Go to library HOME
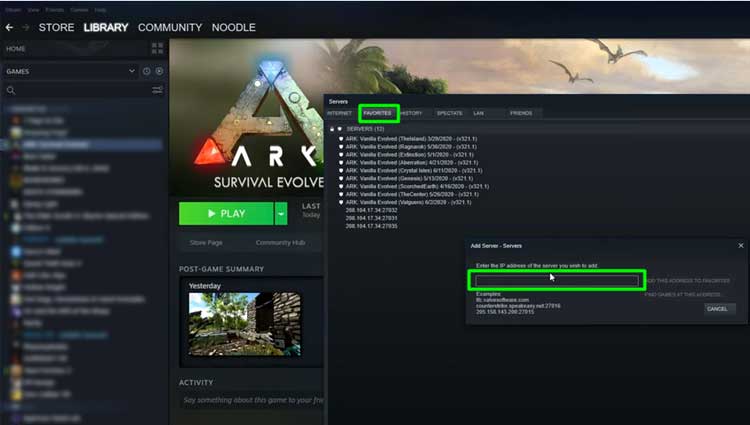 (x=16, y=49)
